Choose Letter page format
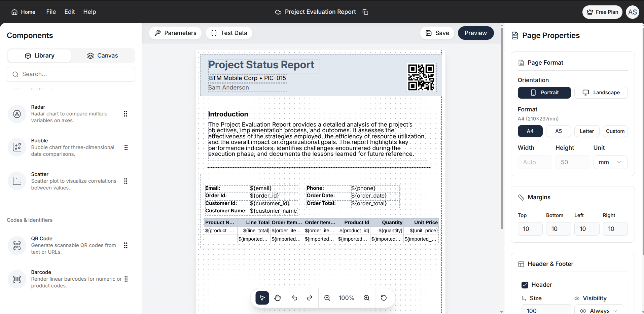Viewport: 644px width, 314px height. [x=587, y=131]
